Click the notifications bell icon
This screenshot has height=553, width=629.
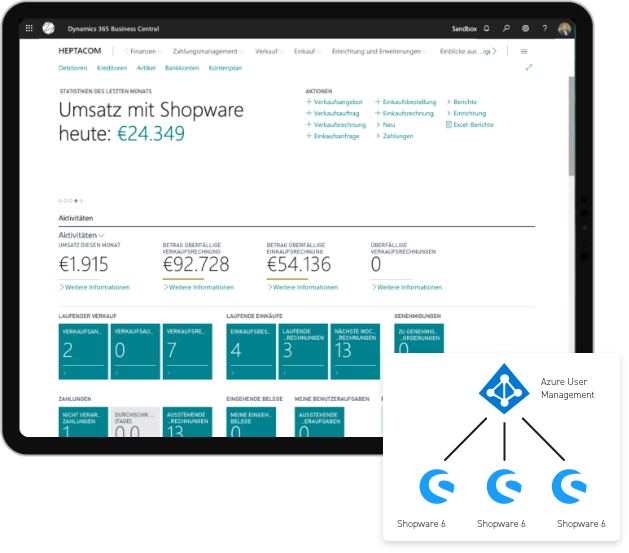coord(487,29)
